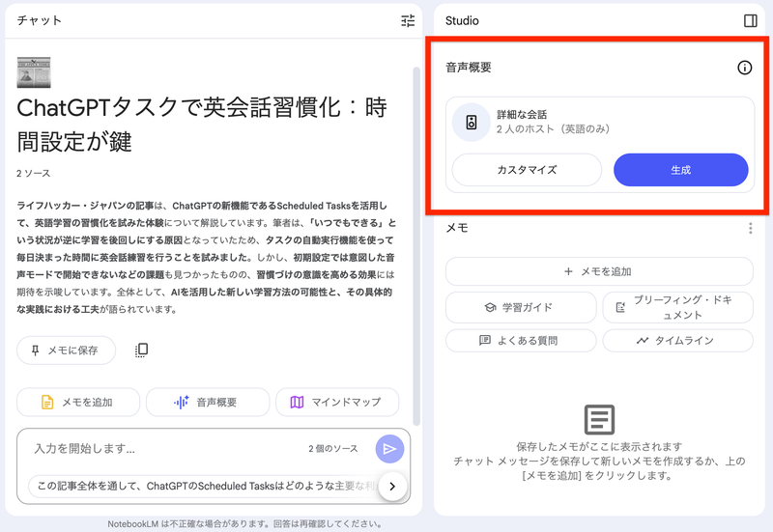The width and height of the screenshot is (773, 532).
Task: Click the 音声概要 section heading
Action: click(x=469, y=68)
